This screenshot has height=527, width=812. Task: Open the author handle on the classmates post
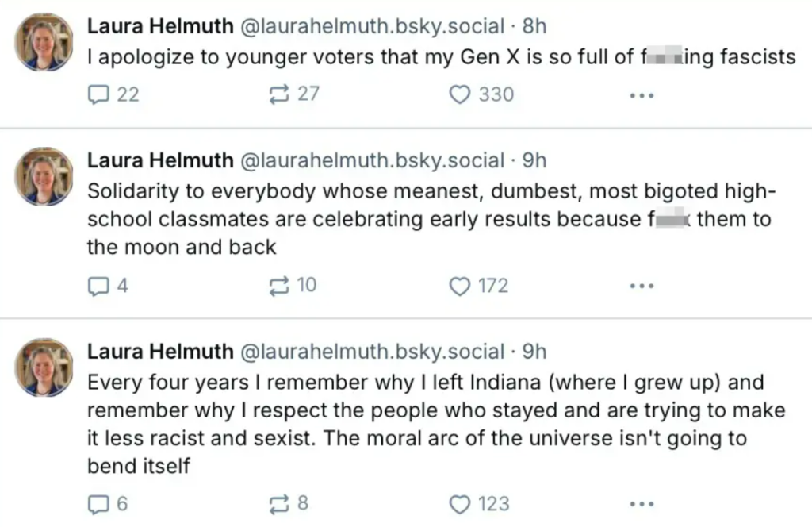tap(372, 160)
